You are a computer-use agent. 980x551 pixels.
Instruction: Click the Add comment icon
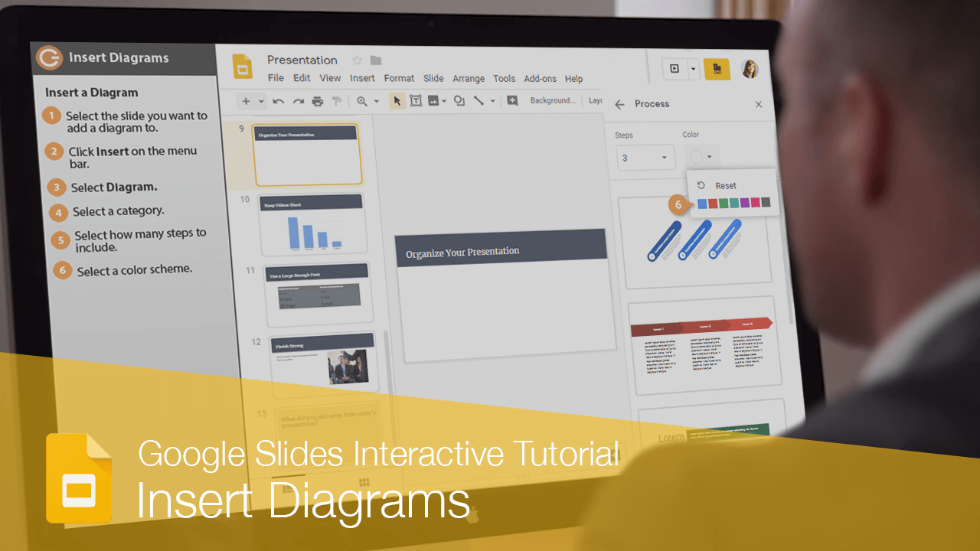512,101
